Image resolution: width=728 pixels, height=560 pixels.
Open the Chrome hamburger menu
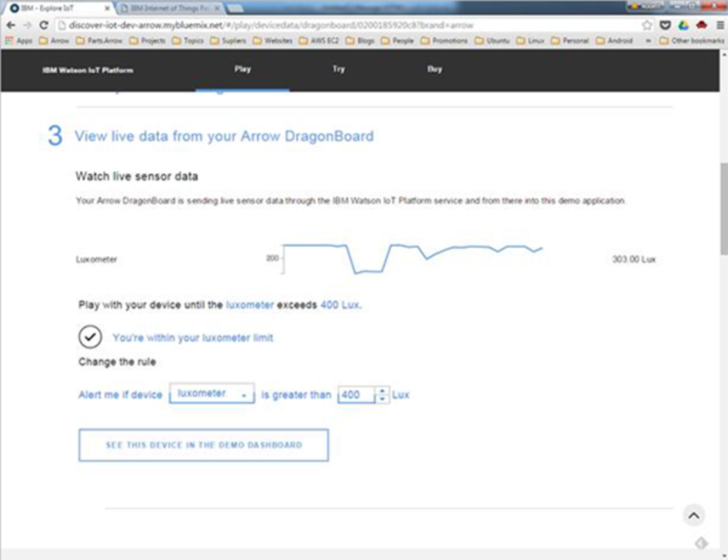pos(720,25)
